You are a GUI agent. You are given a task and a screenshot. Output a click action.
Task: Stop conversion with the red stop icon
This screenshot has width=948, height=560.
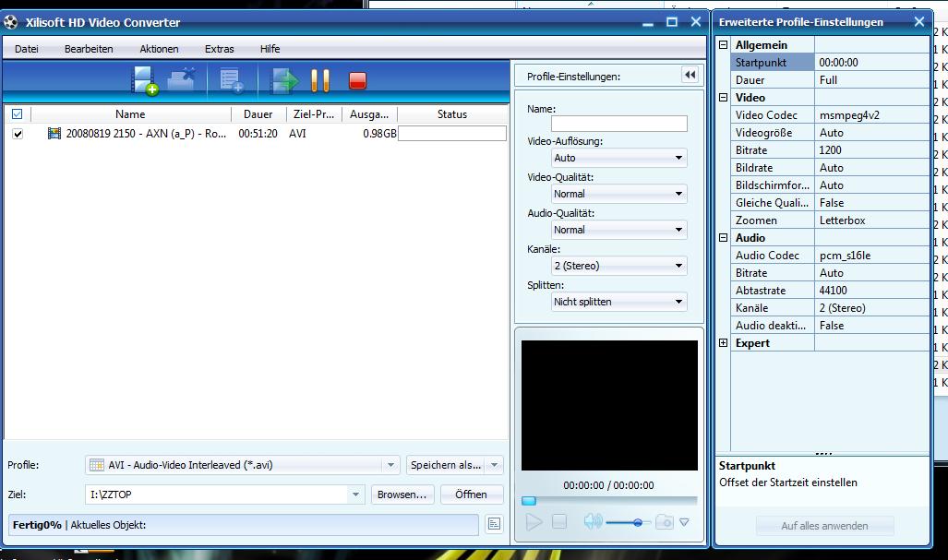tap(358, 81)
